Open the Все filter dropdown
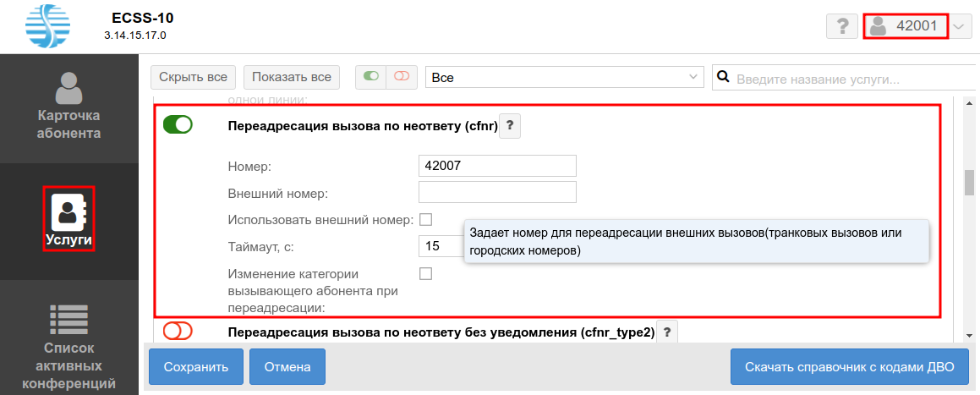980x395 pixels. (x=564, y=77)
